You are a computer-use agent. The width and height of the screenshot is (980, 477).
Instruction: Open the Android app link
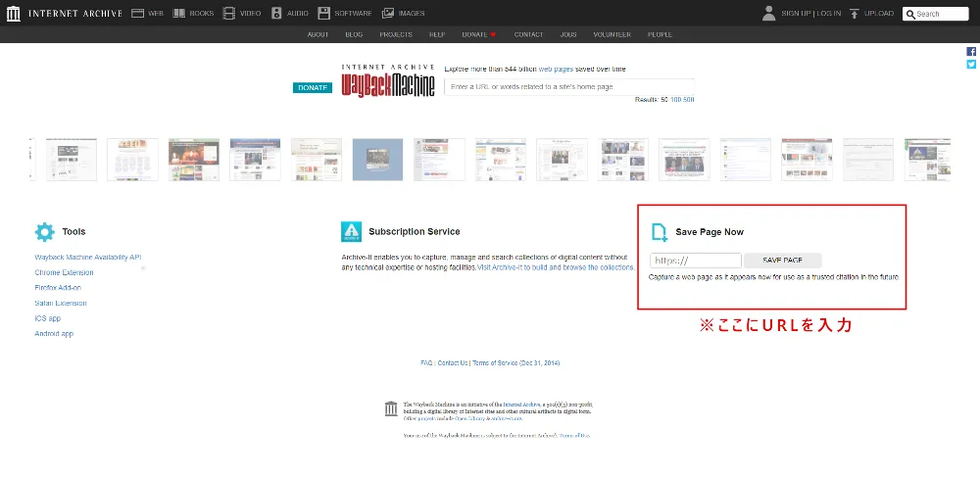pyautogui.click(x=54, y=334)
